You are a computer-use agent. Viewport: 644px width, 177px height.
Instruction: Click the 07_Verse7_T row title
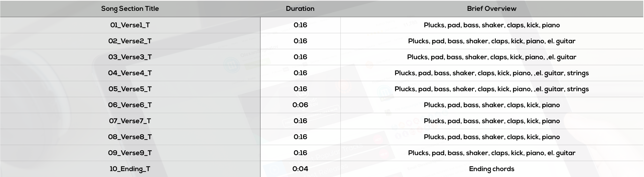(x=130, y=121)
